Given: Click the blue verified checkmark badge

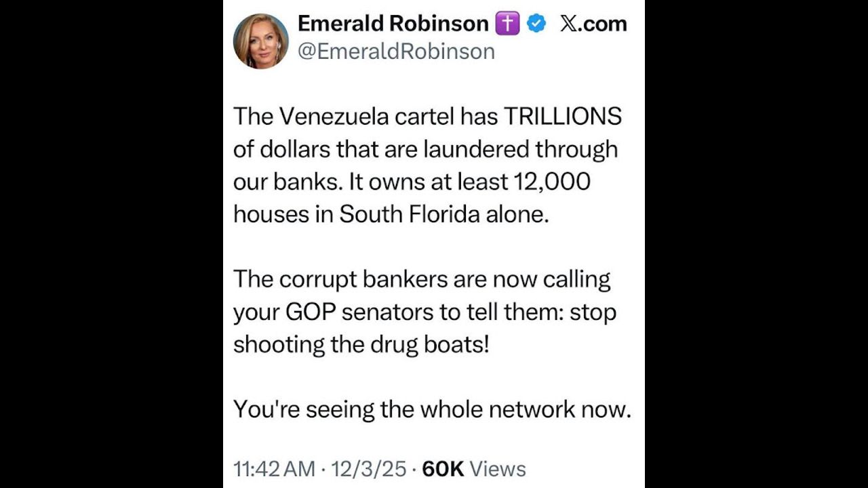Looking at the screenshot, I should pos(537,24).
